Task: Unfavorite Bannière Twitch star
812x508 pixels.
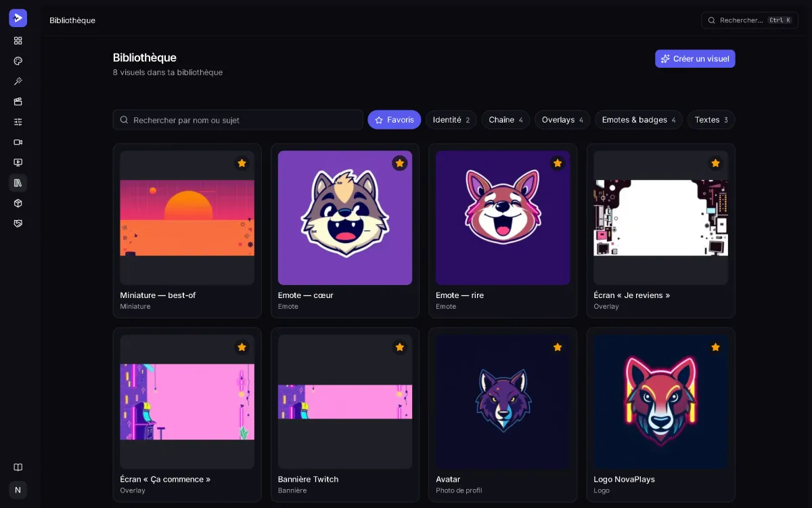Action: [x=400, y=347]
